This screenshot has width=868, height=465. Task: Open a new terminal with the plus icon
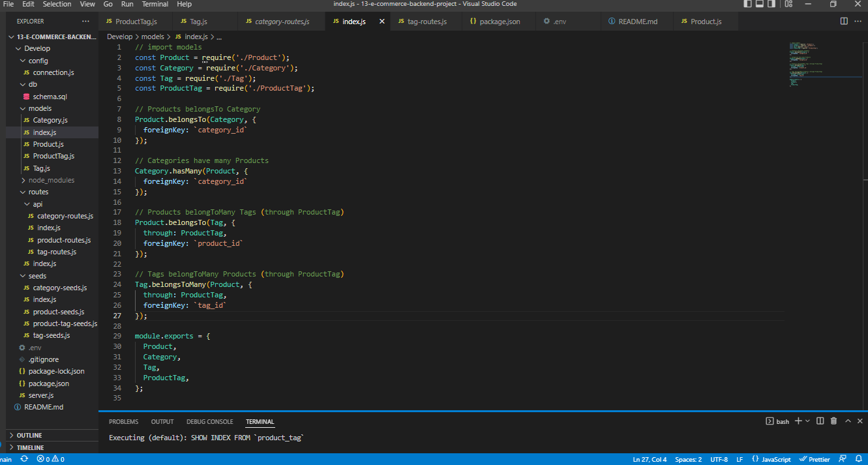[800, 421]
